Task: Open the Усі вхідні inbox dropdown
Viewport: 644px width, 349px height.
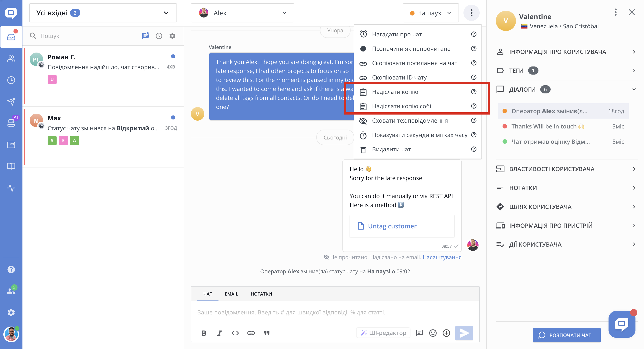Action: (103, 13)
